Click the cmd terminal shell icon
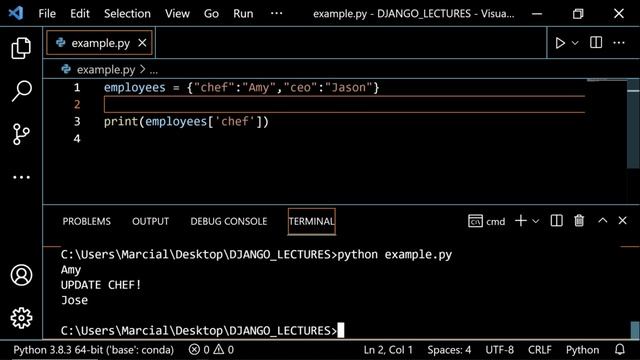The width and height of the screenshot is (640, 360). click(475, 221)
